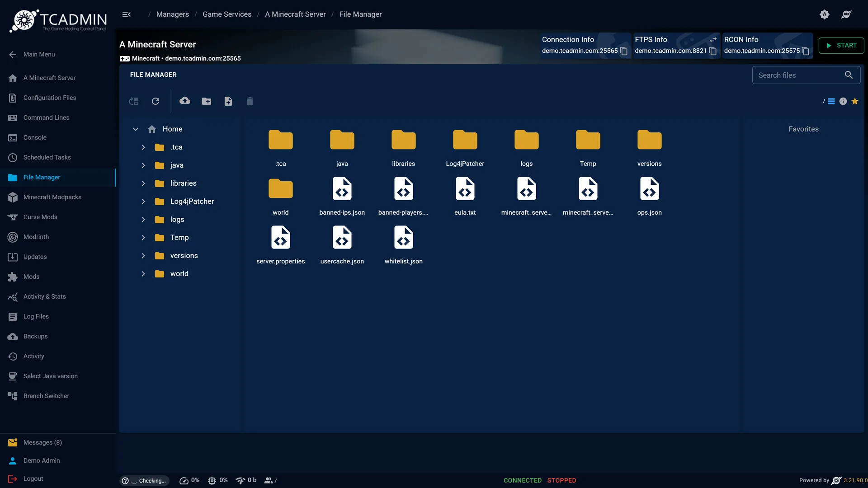Viewport: 868px width, 488px height.
Task: Click the theme brightness icon top right
Action: click(x=825, y=14)
